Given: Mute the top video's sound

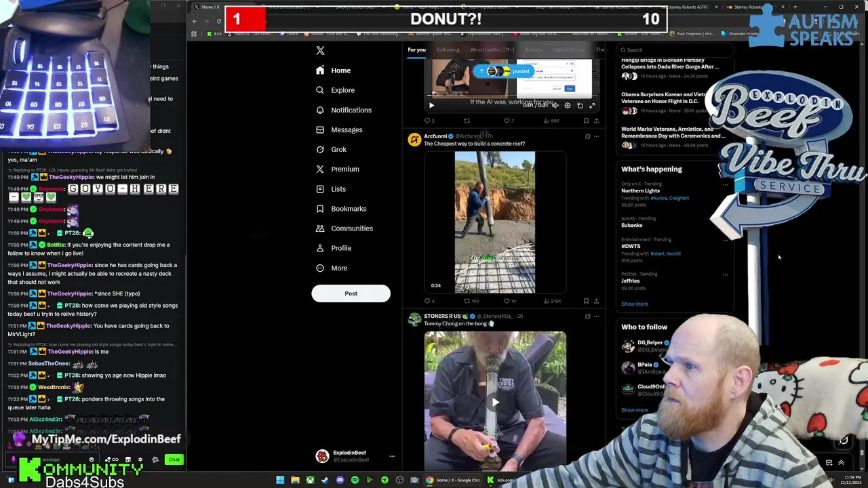Looking at the screenshot, I should (x=555, y=105).
